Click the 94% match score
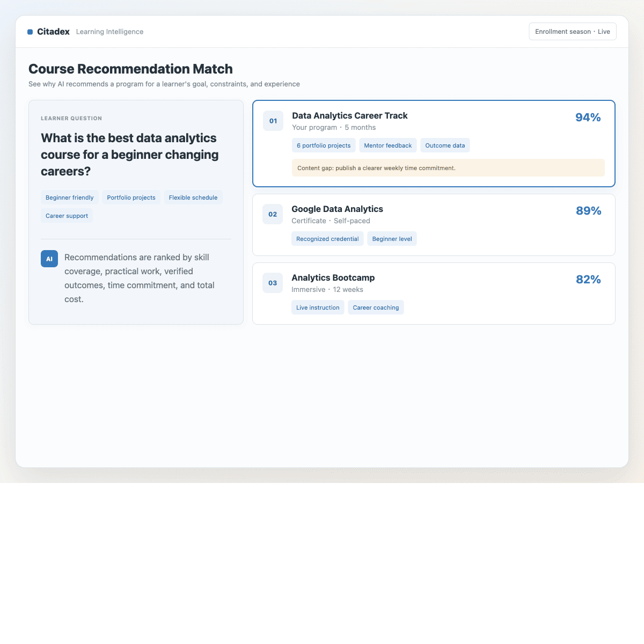Viewport: 644px width, 644px height. [588, 118]
